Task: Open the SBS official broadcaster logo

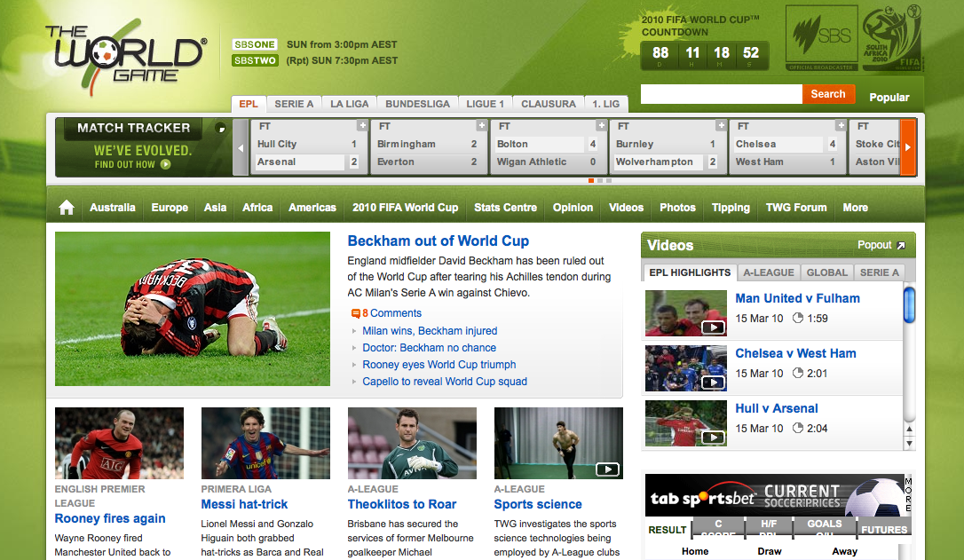Action: [x=821, y=38]
